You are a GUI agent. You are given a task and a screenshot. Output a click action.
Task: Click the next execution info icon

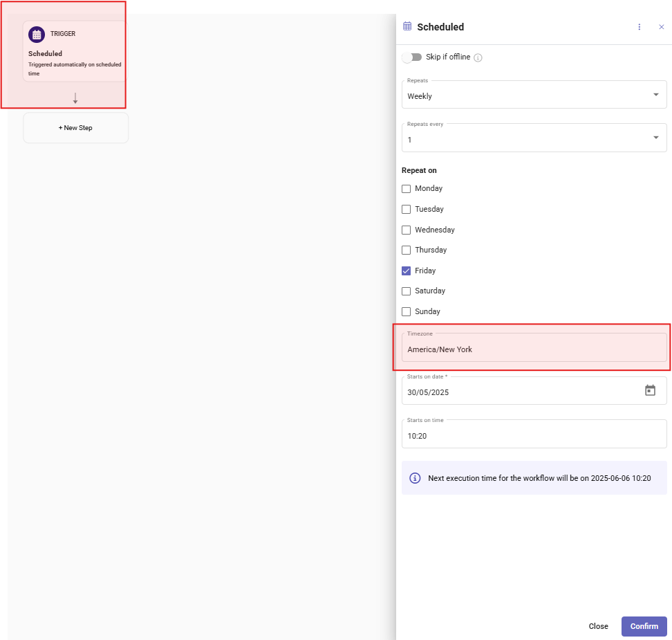(x=415, y=478)
